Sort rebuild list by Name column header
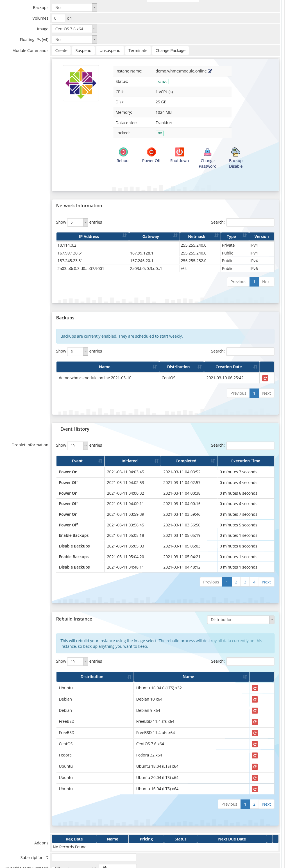288x868 pixels. (191, 676)
